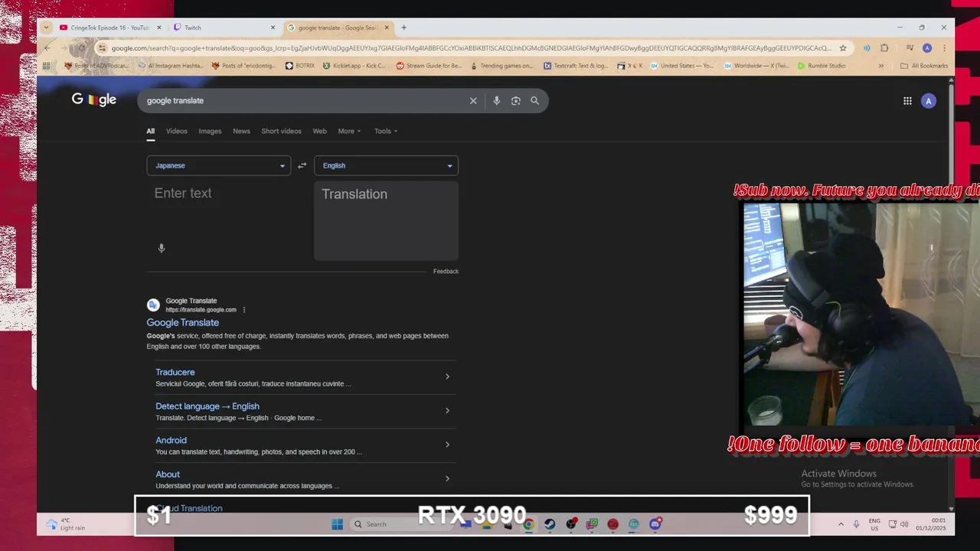The width and height of the screenshot is (980, 551).
Task: Open the Textcraft bookmark
Action: point(576,66)
